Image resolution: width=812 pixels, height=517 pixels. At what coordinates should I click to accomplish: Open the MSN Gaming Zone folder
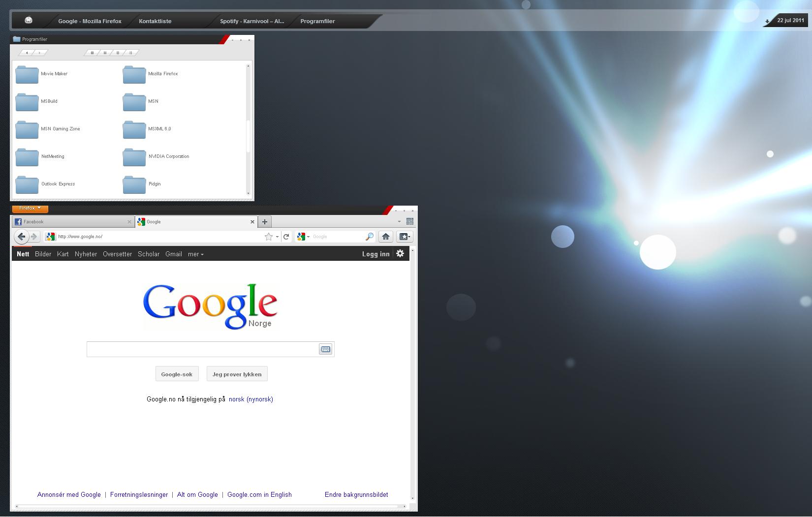coord(48,129)
